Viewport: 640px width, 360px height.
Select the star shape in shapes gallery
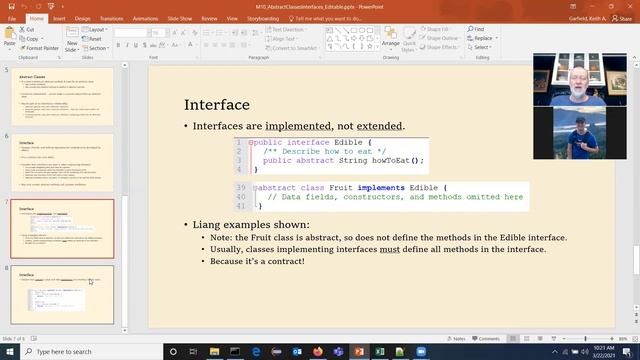click(370, 47)
